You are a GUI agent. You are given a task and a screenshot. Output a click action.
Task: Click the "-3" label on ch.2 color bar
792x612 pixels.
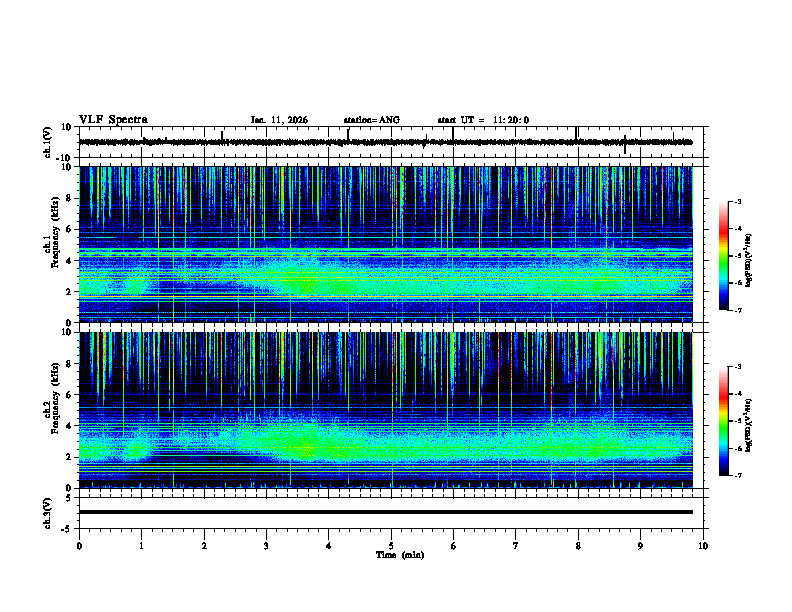click(737, 367)
